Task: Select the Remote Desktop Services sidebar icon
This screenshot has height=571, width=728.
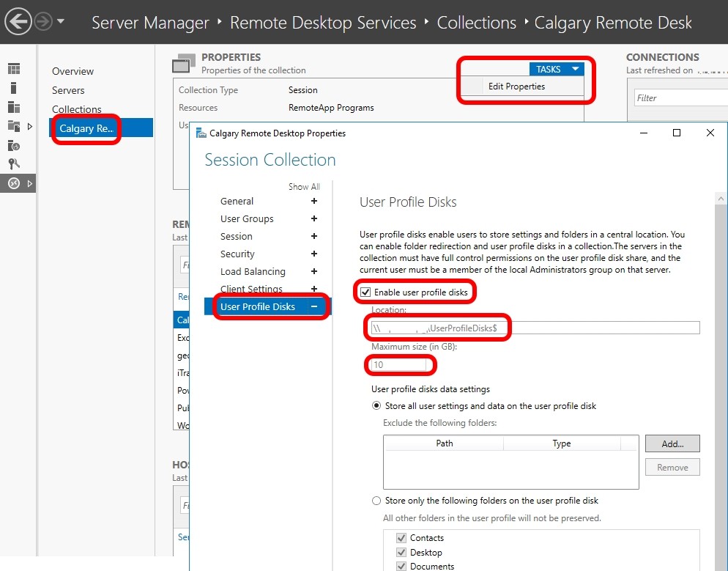Action: pos(14,183)
